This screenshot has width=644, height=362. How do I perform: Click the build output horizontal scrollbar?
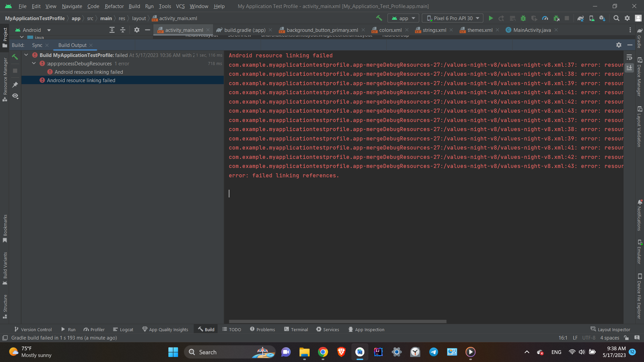tap(337, 321)
